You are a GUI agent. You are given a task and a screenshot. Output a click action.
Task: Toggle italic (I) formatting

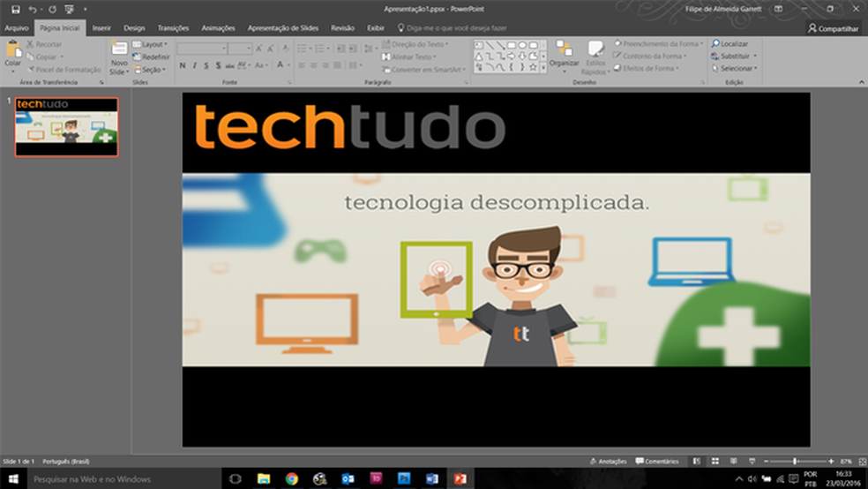pos(194,65)
